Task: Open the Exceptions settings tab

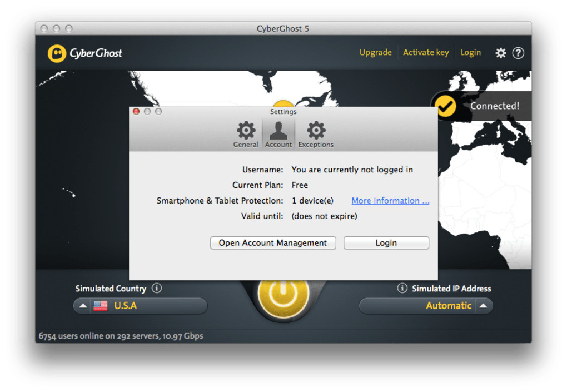Action: (316, 135)
